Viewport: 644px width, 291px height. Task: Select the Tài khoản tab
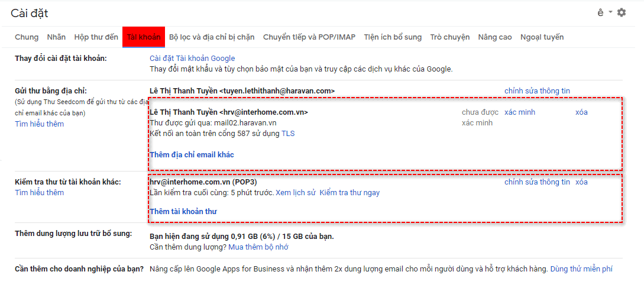click(x=144, y=37)
